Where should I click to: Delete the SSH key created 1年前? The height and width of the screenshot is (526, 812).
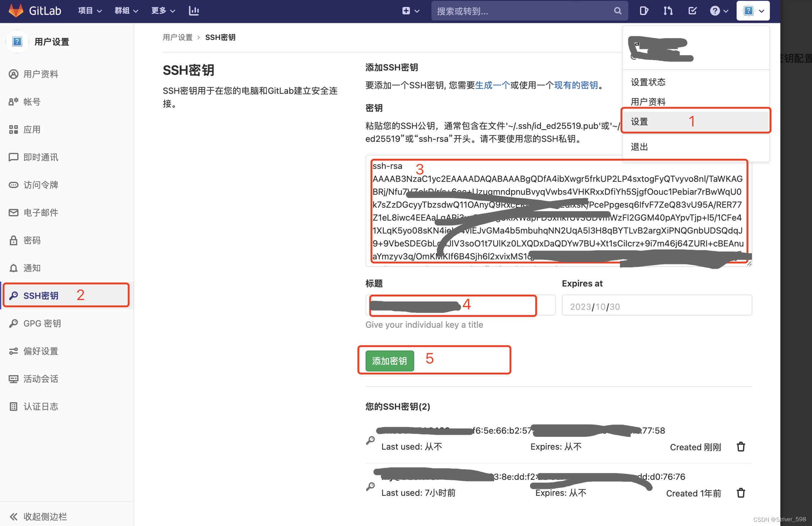pyautogui.click(x=741, y=493)
